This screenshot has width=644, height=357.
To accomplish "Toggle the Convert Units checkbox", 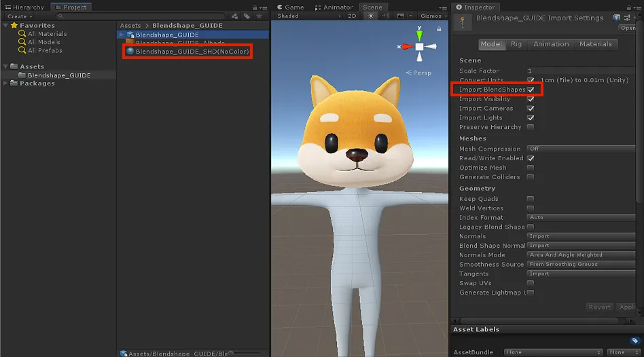I will pyautogui.click(x=531, y=80).
